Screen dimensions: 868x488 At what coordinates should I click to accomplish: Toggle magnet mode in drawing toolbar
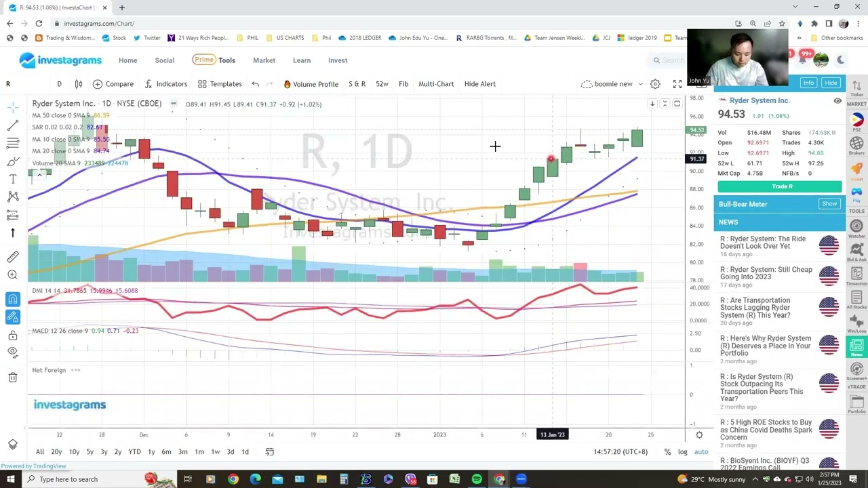point(12,299)
